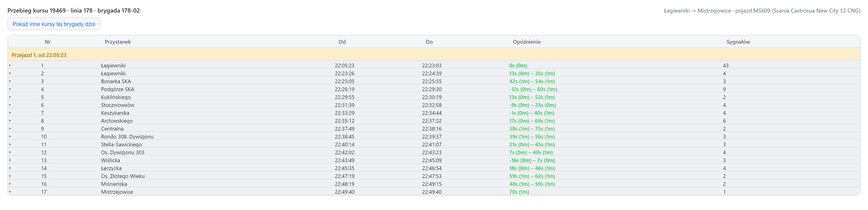This screenshot has height=210, width=868.
Task: Click arrival time 22:23:03 in row 1
Action: 432,66
